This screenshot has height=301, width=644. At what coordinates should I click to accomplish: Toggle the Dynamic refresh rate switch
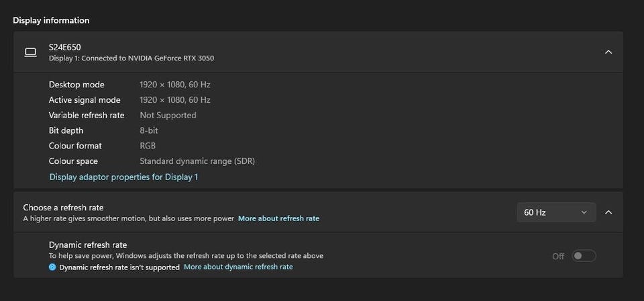pyautogui.click(x=584, y=256)
